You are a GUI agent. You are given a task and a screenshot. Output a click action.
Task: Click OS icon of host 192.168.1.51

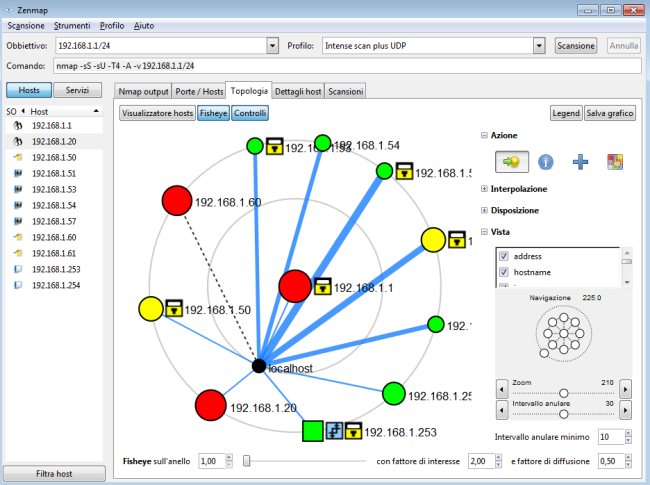click(x=18, y=173)
